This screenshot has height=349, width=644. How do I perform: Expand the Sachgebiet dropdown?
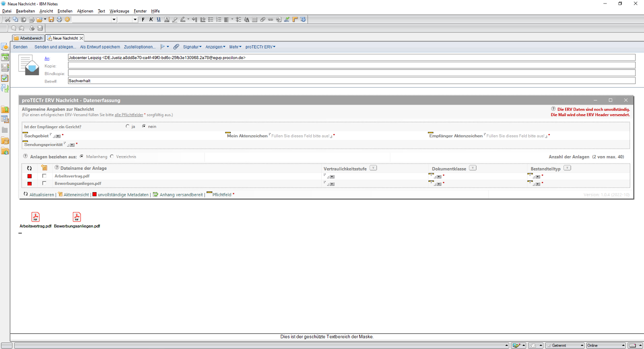(58, 136)
